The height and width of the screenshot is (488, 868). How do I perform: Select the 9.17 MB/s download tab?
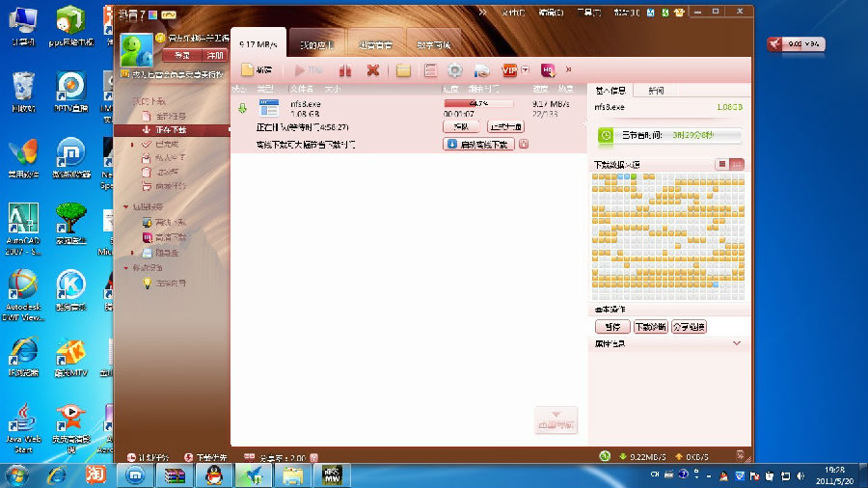tap(258, 44)
